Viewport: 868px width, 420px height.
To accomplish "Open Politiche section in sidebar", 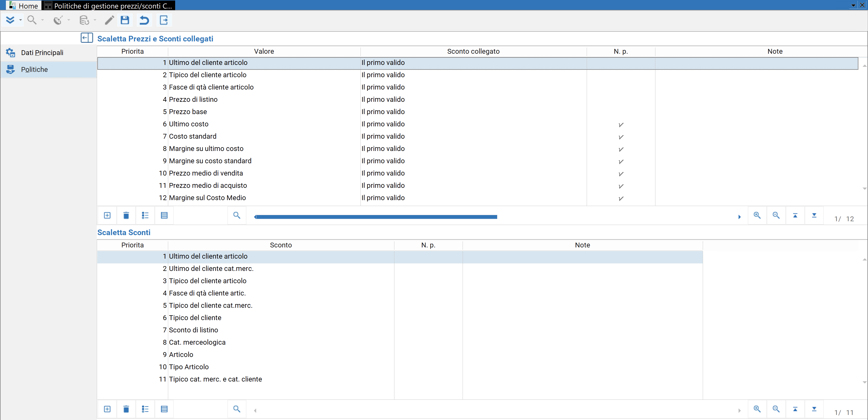I will pos(48,69).
